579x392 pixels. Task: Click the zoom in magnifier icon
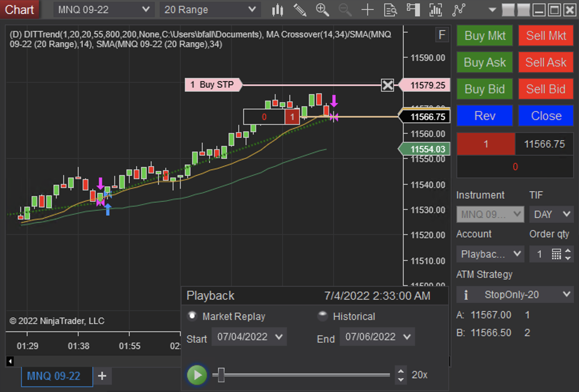pyautogui.click(x=322, y=10)
